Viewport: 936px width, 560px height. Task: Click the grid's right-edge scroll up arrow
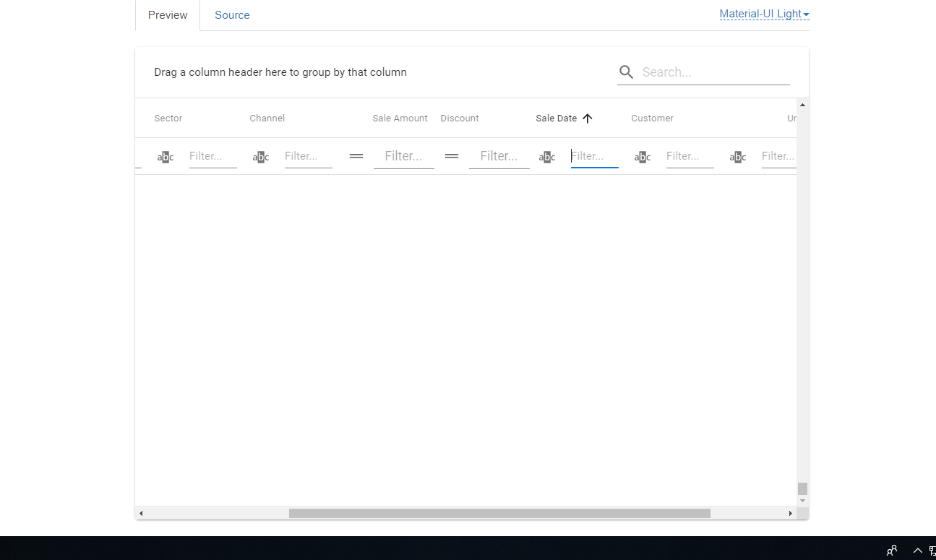(x=802, y=103)
